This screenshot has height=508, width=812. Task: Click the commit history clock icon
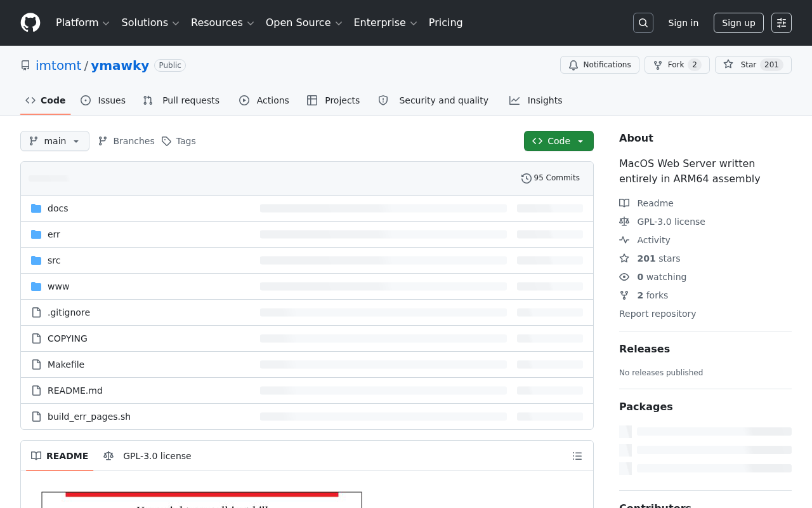tap(527, 178)
